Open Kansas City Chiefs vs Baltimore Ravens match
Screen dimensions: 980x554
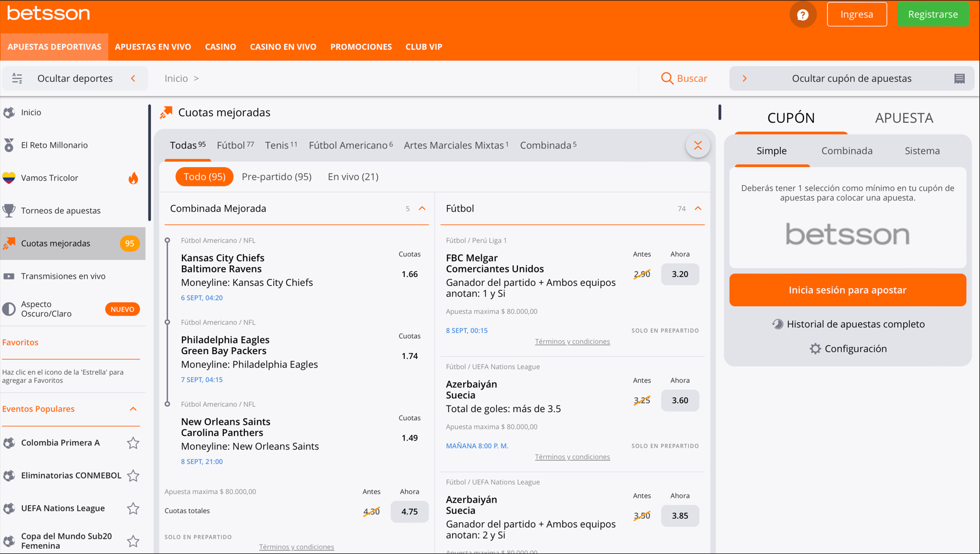coord(222,264)
